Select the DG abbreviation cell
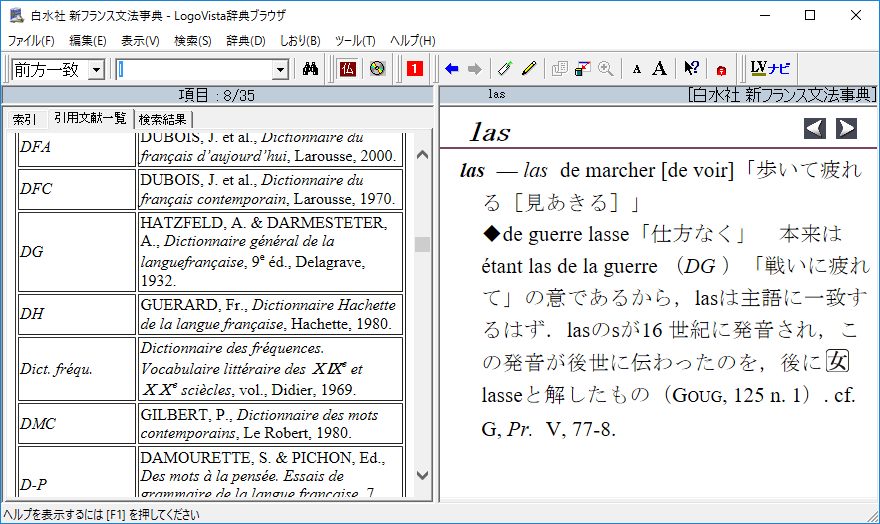Image resolution: width=880 pixels, height=524 pixels. pos(77,252)
